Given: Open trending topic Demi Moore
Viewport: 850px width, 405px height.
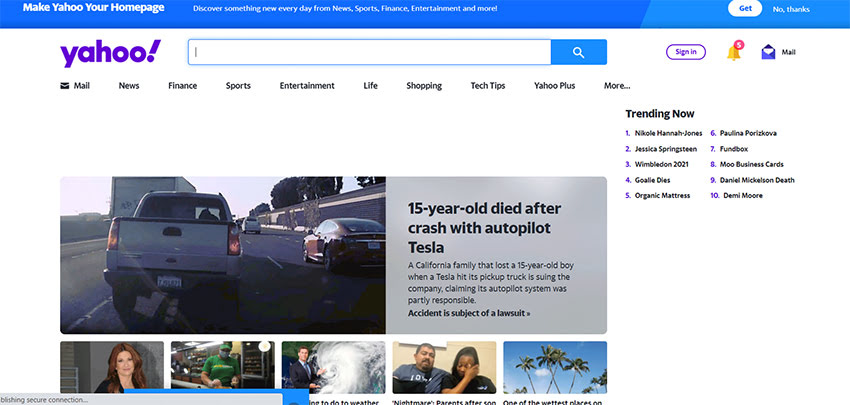Looking at the screenshot, I should (743, 196).
